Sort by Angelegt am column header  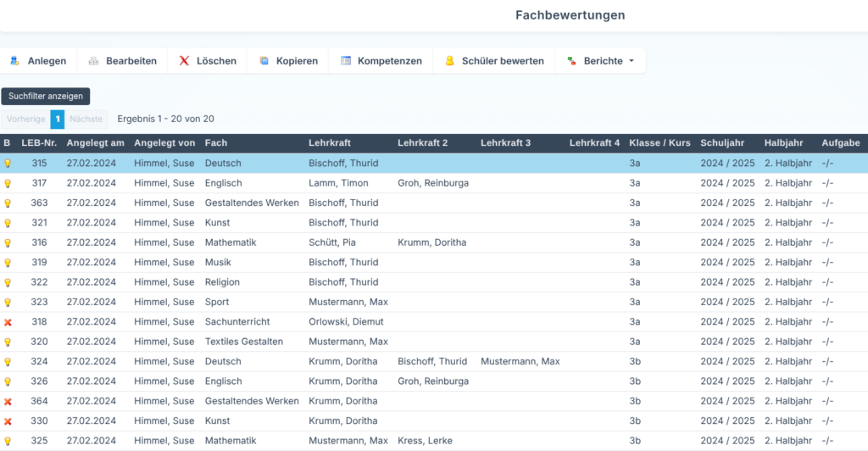(95, 142)
